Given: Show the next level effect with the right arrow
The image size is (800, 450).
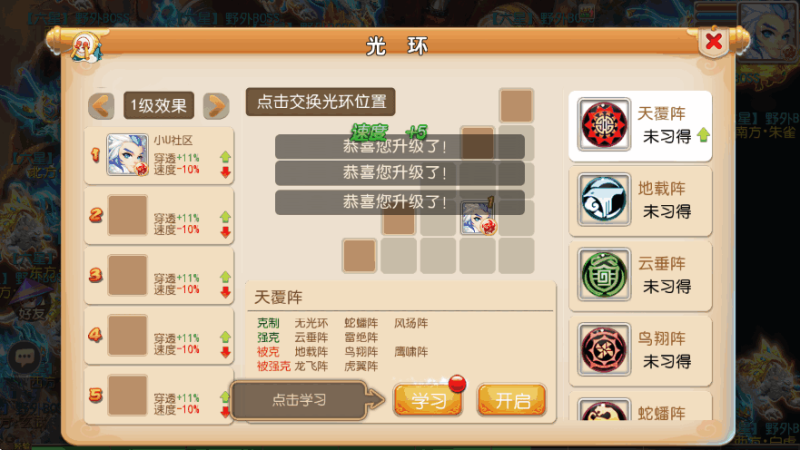Looking at the screenshot, I should coord(216,106).
